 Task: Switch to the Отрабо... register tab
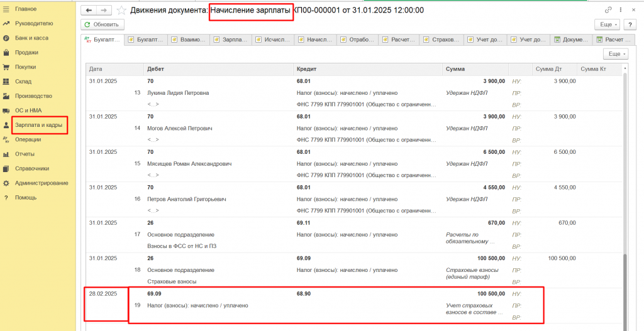[x=358, y=40]
